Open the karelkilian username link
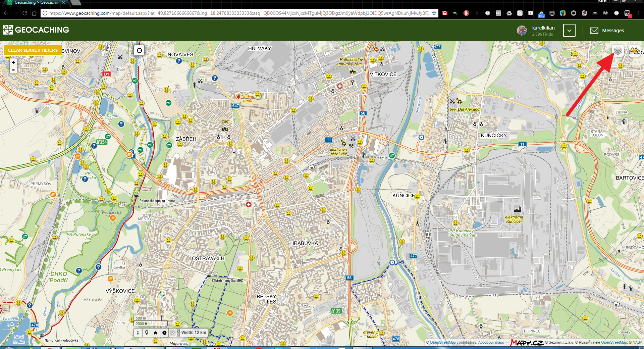644x349 pixels. [x=543, y=28]
